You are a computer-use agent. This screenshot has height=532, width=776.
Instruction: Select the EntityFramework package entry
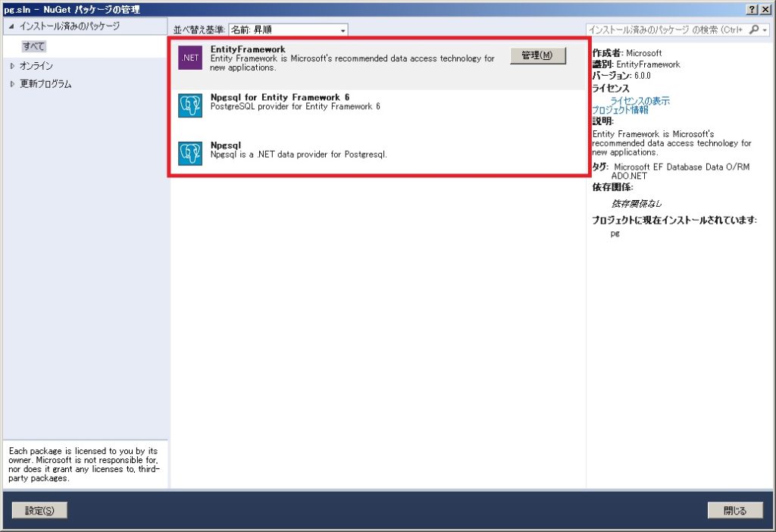pos(341,58)
